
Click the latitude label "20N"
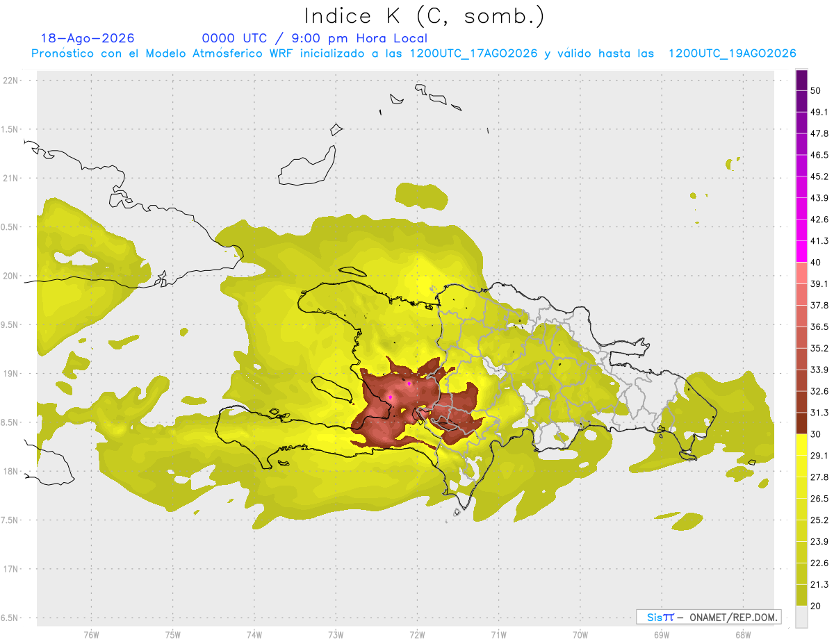(x=10, y=276)
